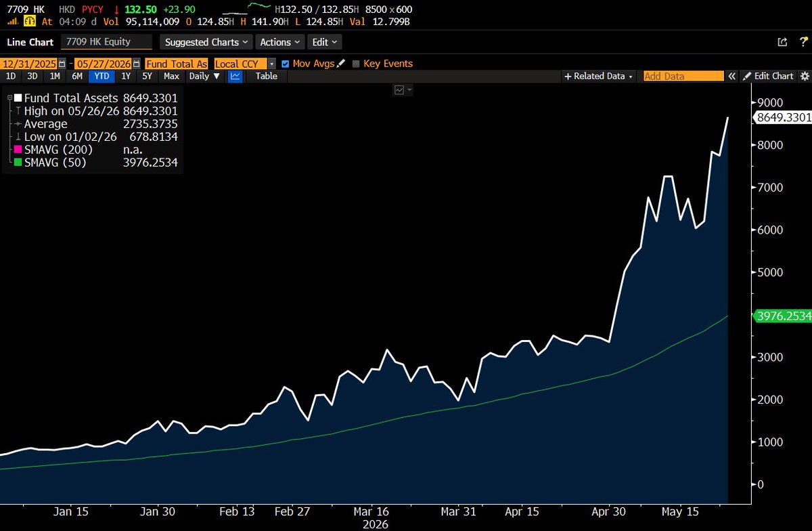Click the Add Data input field

coord(683,76)
